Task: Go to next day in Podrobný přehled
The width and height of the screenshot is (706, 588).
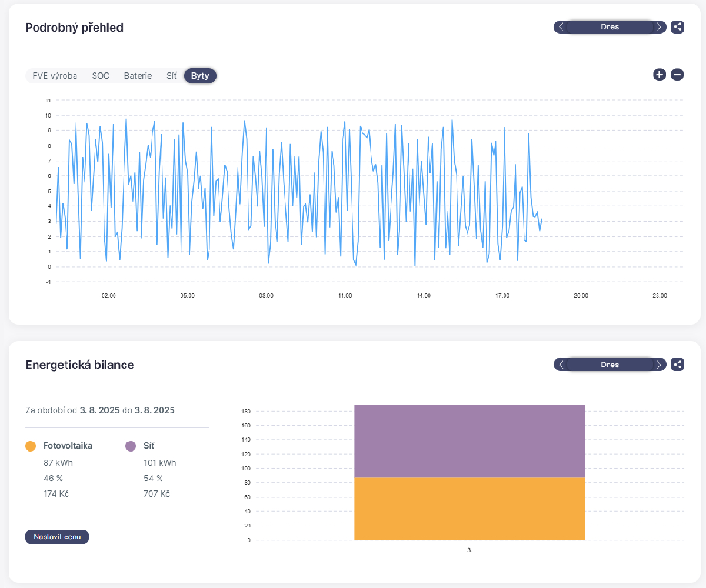Action: 659,27
